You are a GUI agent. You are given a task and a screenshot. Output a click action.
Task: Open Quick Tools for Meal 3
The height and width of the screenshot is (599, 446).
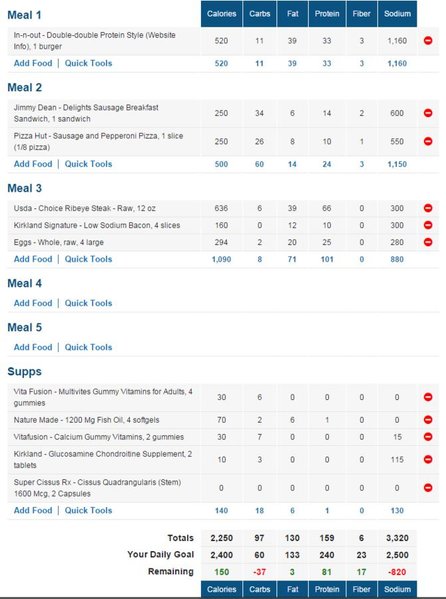click(x=88, y=259)
